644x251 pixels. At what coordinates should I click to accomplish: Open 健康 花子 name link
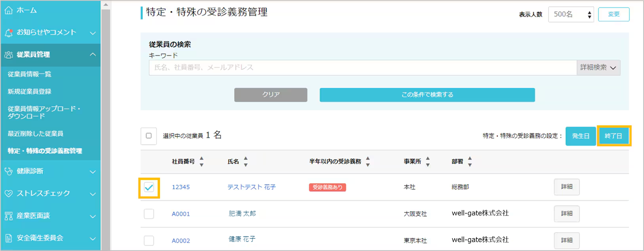point(242,239)
